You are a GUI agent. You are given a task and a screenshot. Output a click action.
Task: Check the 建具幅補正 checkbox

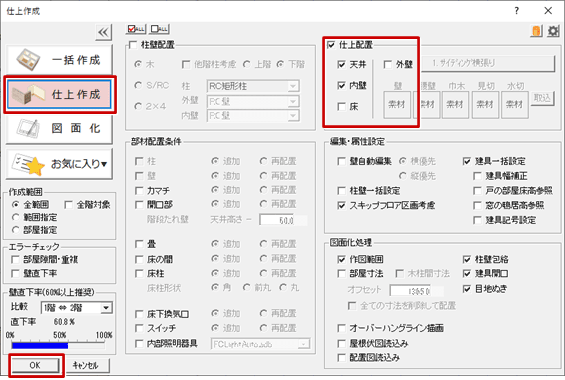point(477,176)
